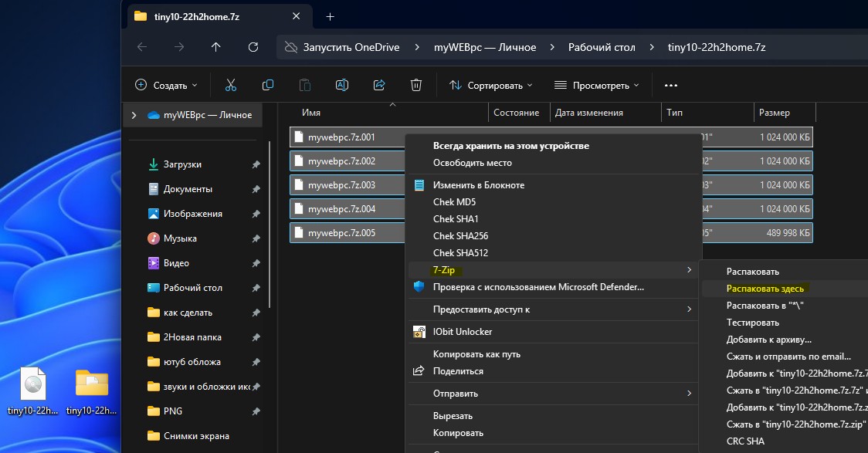
Task: Click the Rename icon in toolbar
Action: coord(342,85)
